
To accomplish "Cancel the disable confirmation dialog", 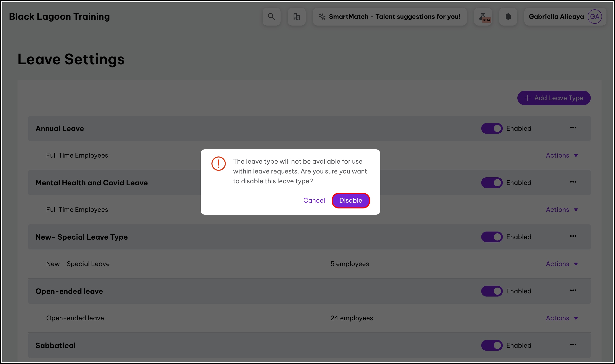I will 314,200.
